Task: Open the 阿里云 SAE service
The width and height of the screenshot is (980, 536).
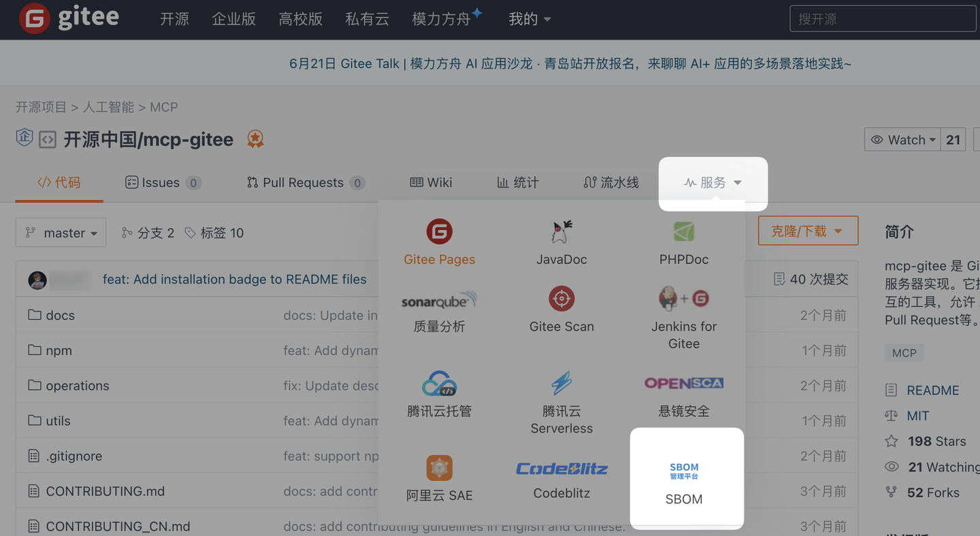Action: (x=439, y=478)
